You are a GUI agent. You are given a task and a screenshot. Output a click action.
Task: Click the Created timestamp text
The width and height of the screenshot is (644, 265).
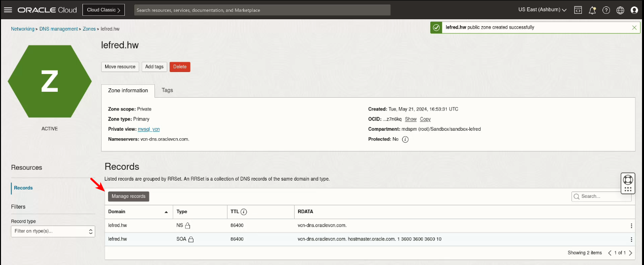[422, 109]
